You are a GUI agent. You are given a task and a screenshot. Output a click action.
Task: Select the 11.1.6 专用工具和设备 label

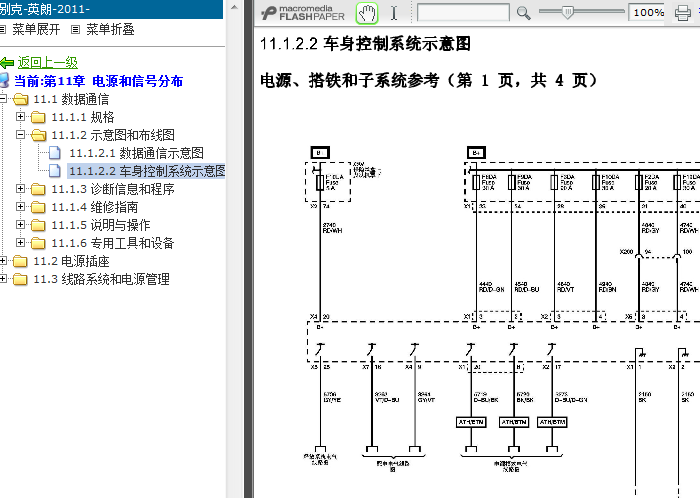112,243
